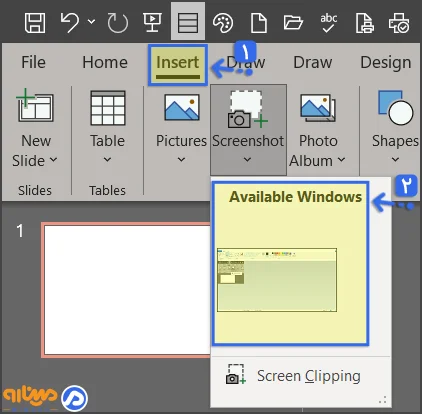Click the Redo arrow icon
422x414 pixels.
pyautogui.click(x=118, y=23)
